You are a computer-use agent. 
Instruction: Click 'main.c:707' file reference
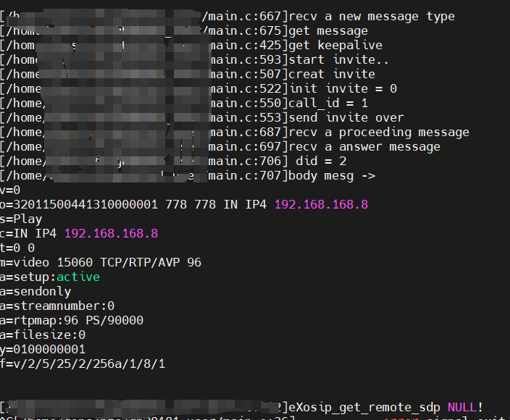[245, 176]
